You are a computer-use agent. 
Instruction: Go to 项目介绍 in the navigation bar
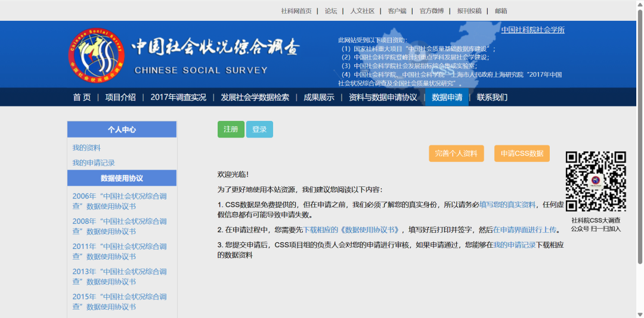coord(120,97)
